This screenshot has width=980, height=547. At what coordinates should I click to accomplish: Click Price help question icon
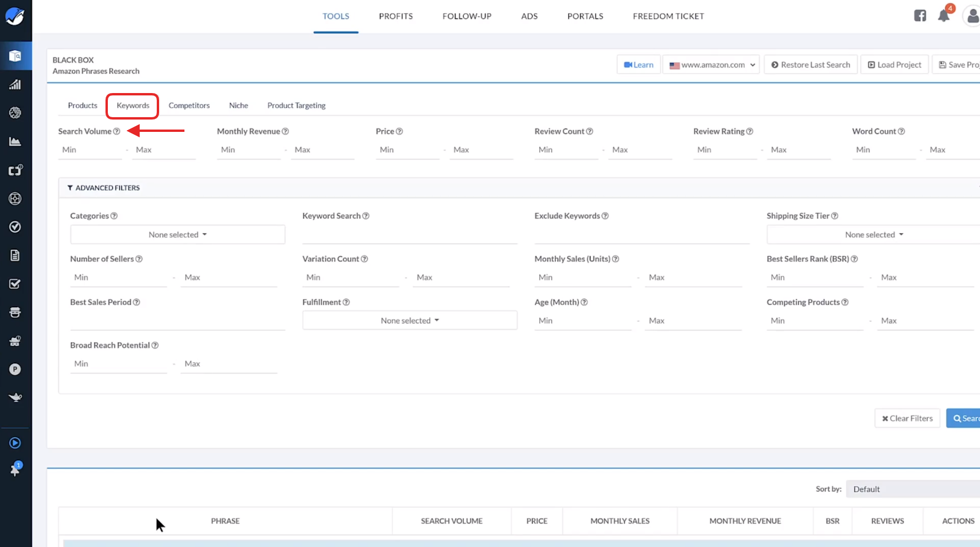tap(400, 131)
